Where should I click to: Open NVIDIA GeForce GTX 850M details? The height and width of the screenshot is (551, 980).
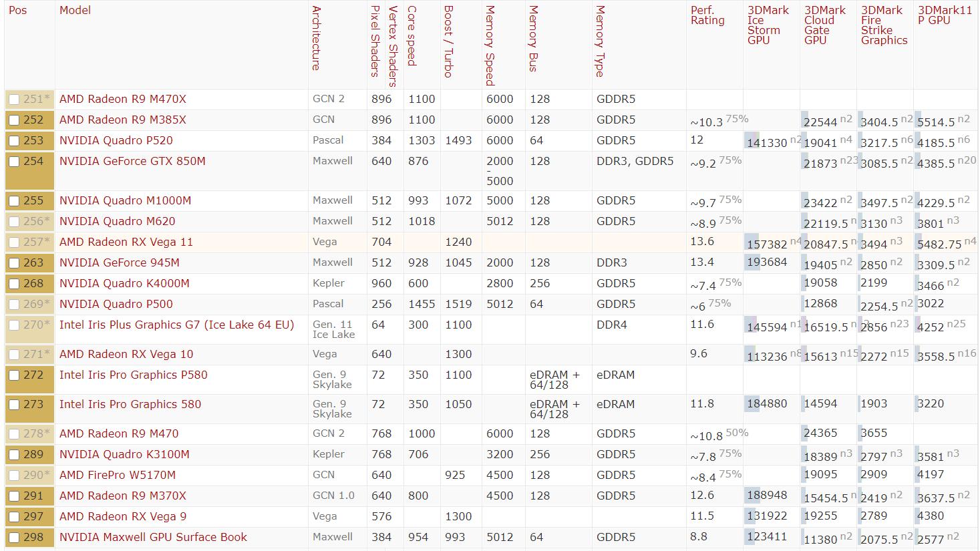tap(132, 162)
